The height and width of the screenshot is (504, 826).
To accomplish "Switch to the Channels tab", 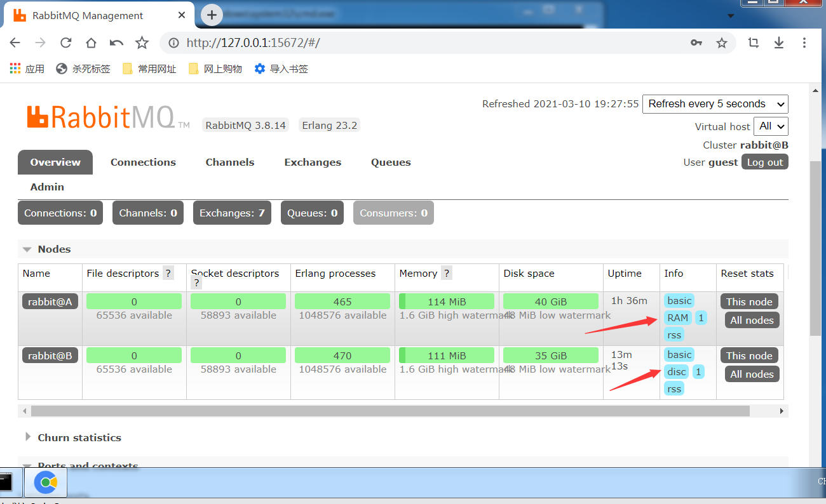I will point(230,162).
